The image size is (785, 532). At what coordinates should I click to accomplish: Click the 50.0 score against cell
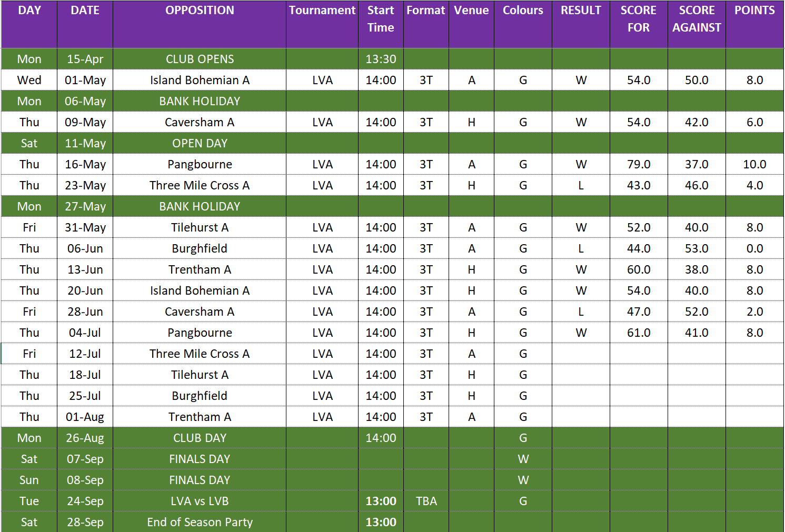(x=697, y=80)
